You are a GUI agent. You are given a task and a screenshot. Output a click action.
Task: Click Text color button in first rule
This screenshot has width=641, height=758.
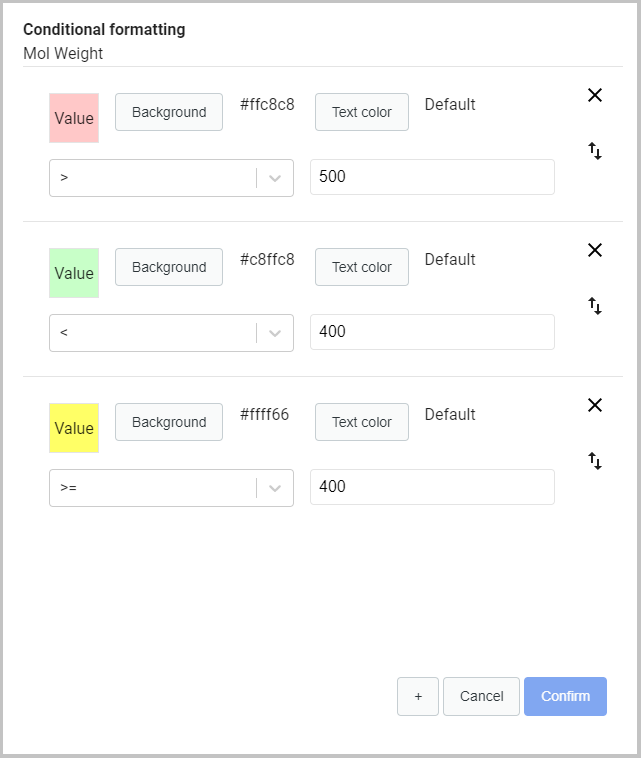[x=362, y=112]
